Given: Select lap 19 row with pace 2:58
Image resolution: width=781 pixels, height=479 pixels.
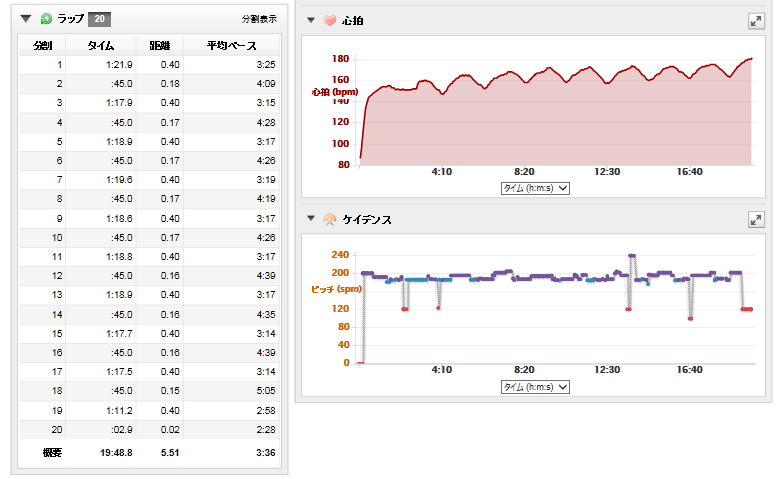Looking at the screenshot, I should [150, 410].
